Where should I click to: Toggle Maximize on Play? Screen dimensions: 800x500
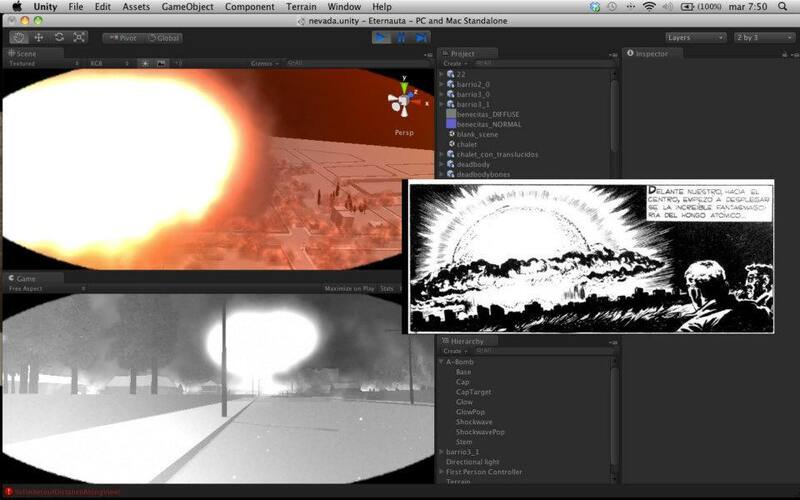pyautogui.click(x=348, y=288)
